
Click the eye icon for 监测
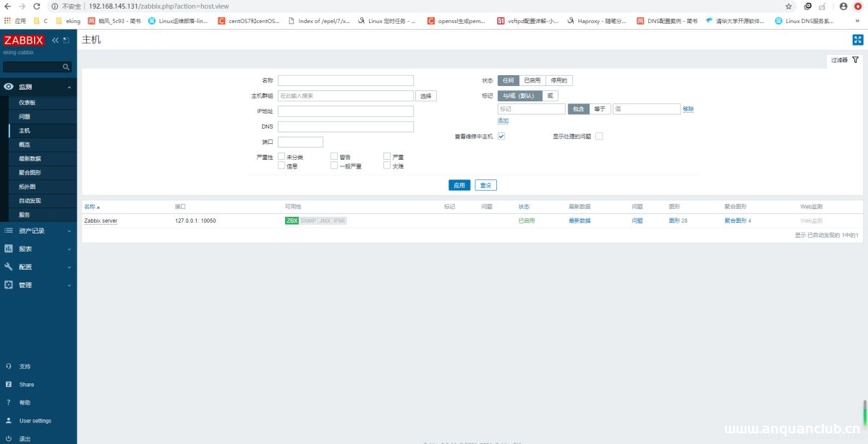point(9,87)
